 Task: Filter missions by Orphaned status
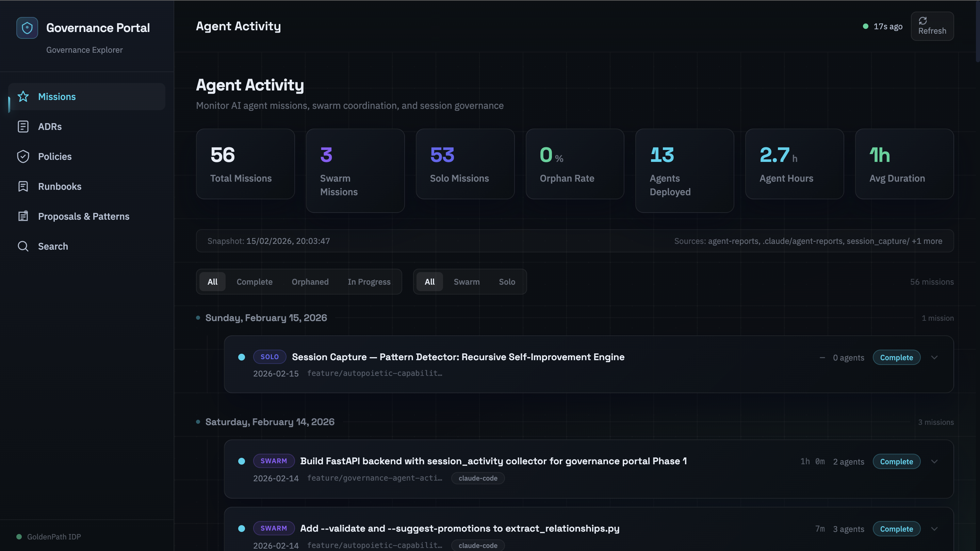[310, 282]
